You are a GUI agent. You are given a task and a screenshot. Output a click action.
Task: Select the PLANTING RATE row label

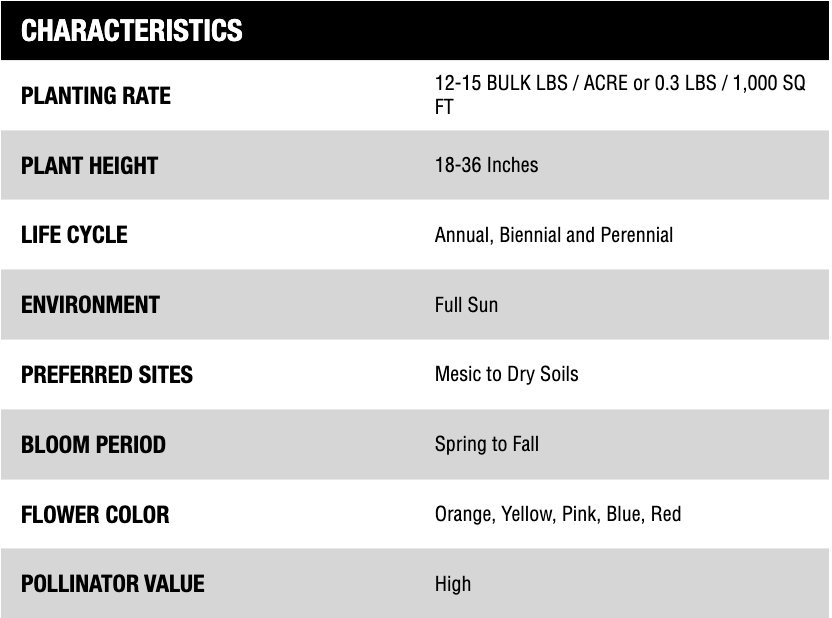click(x=96, y=96)
